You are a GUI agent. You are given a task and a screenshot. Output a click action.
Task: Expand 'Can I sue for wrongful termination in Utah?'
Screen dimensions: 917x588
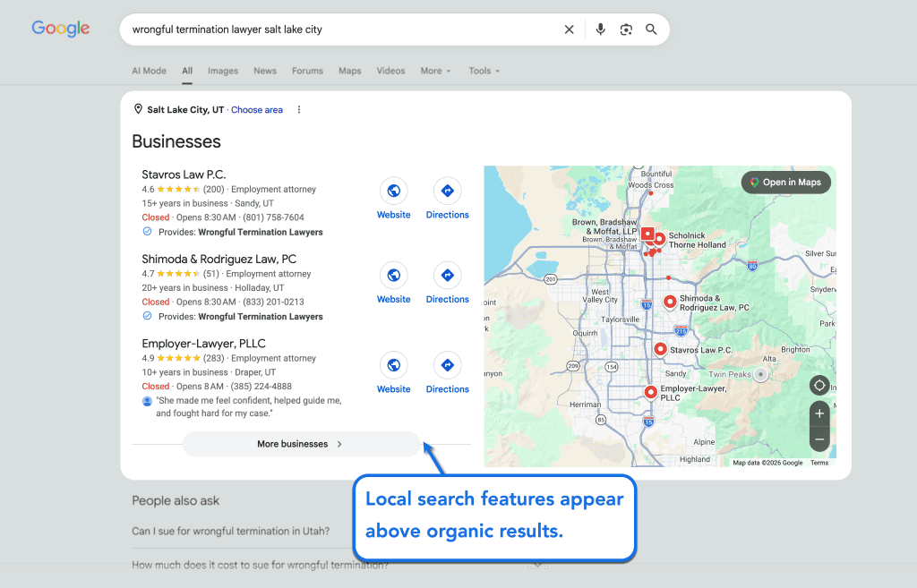[x=230, y=531]
